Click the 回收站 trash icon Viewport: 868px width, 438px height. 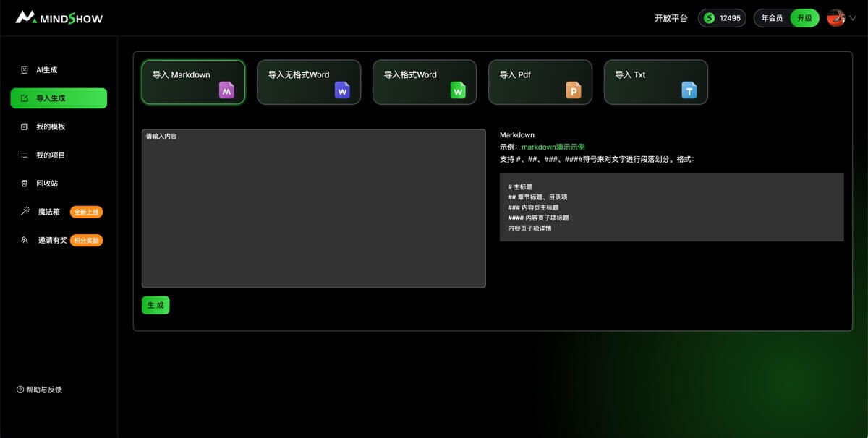[x=25, y=184]
